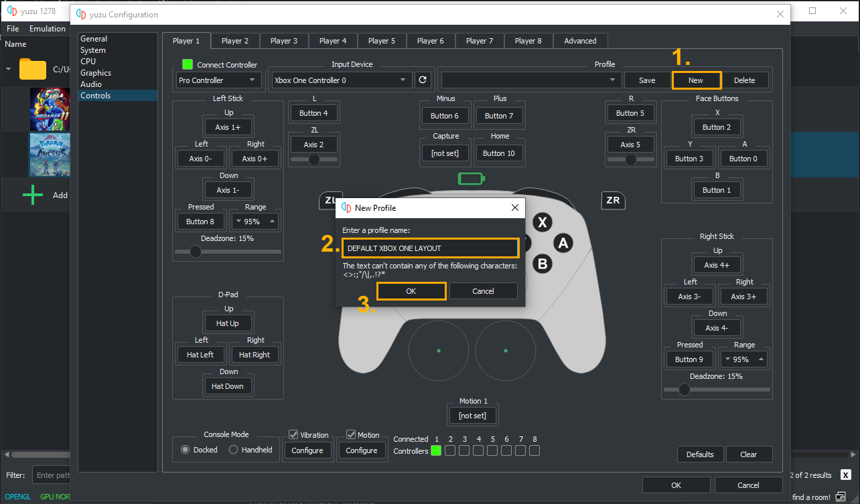Click the left stick Deadzone slider handle
The image size is (860, 504).
(195, 252)
